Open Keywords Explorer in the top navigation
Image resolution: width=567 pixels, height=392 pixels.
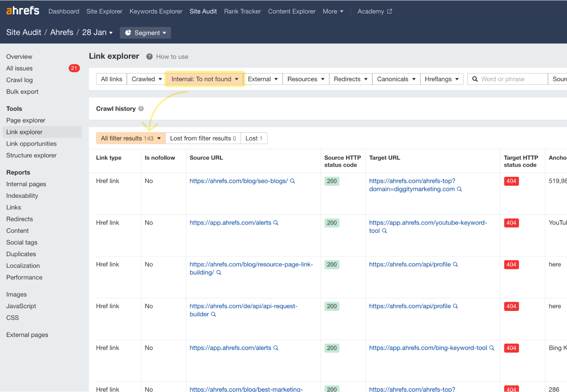[x=156, y=11]
